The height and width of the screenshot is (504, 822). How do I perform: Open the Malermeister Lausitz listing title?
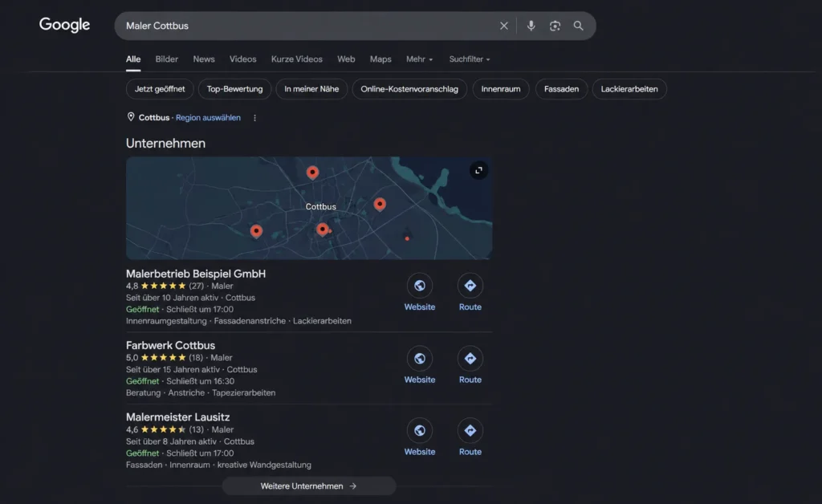(177, 417)
